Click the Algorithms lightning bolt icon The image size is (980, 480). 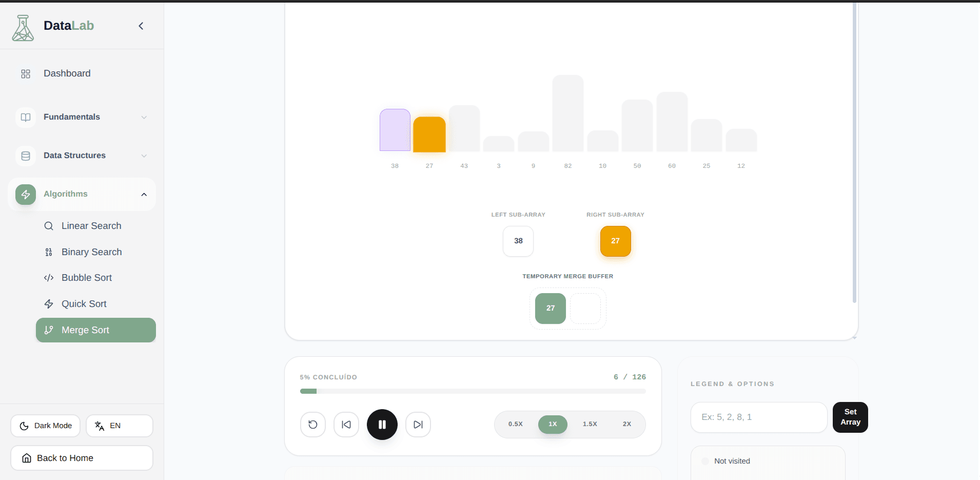[x=25, y=194]
